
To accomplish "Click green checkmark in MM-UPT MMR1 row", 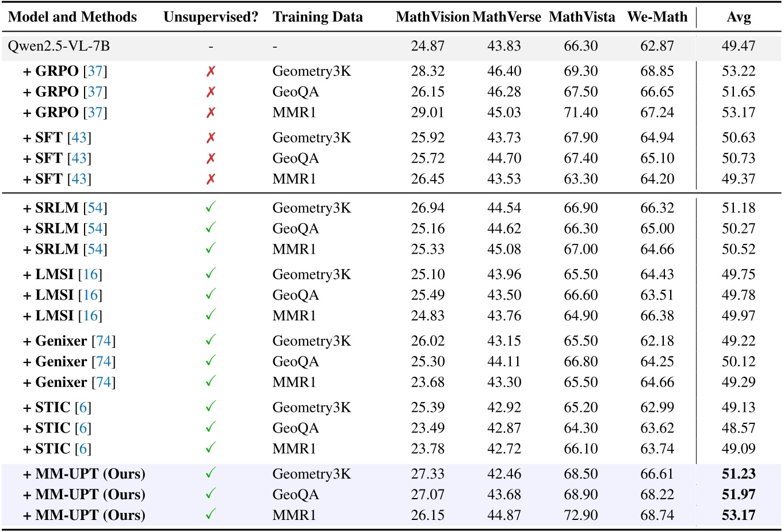I will click(211, 515).
